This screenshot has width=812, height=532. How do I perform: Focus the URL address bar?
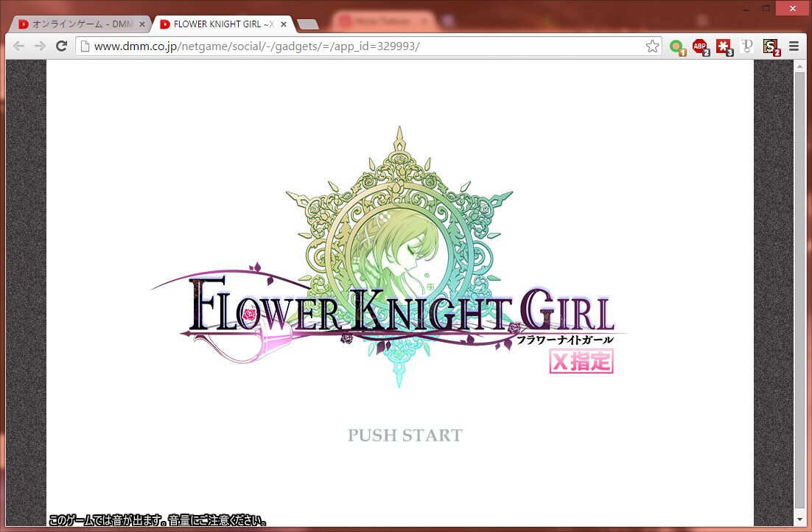coord(368,46)
